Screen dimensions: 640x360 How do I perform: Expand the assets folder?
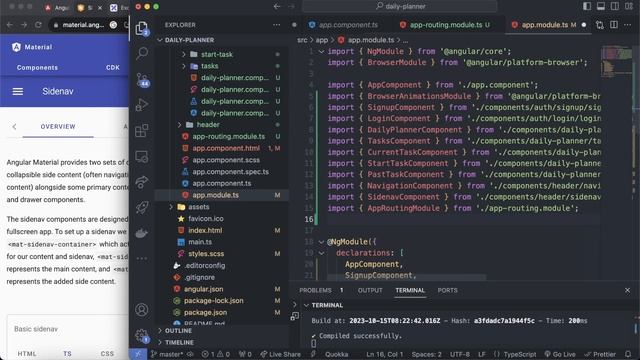tap(171, 207)
